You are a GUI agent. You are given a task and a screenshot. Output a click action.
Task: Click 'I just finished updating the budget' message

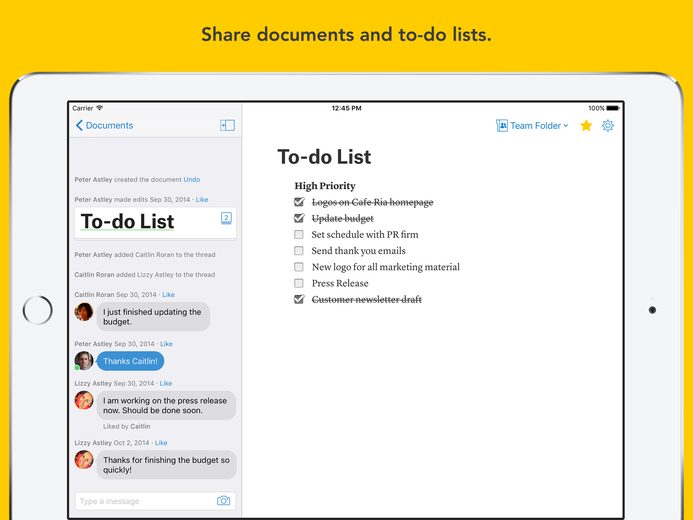[153, 316]
